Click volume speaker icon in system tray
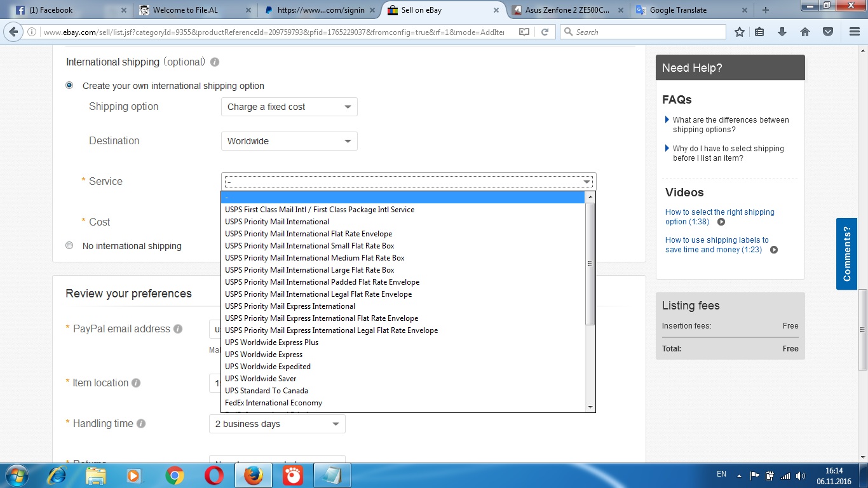This screenshot has width=868, height=488. point(801,476)
